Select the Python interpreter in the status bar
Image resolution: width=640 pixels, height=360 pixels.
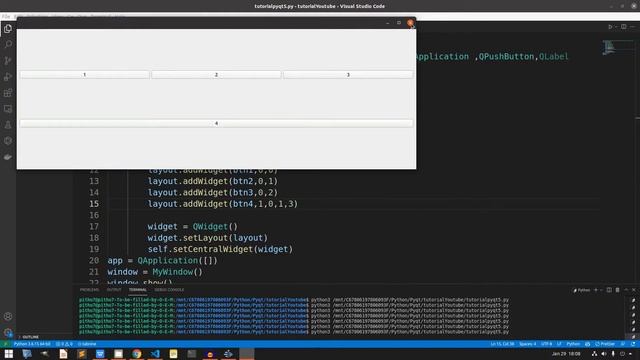point(32,344)
